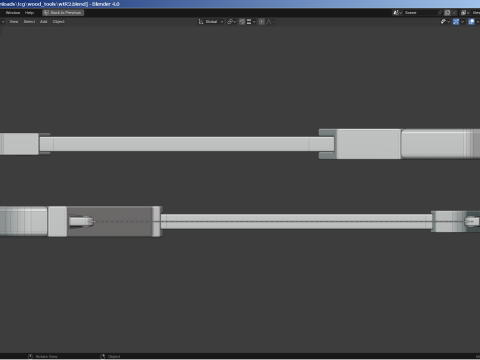Click the Back to Previous button
480x360 pixels.
(63, 13)
